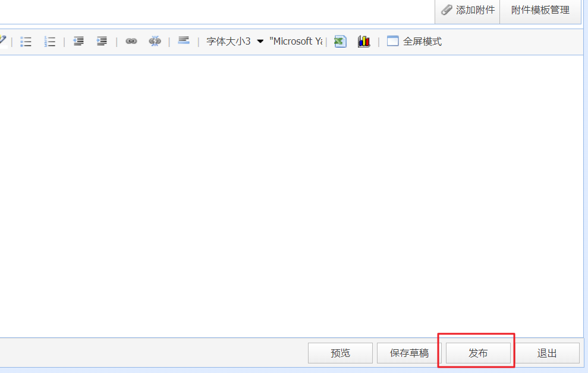Open the Microsoft Ya font family box
The height and width of the screenshot is (373, 588).
point(296,41)
